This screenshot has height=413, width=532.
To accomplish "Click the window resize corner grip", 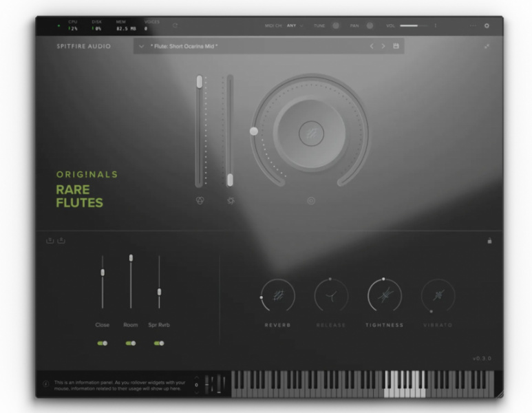I will click(x=499, y=394).
